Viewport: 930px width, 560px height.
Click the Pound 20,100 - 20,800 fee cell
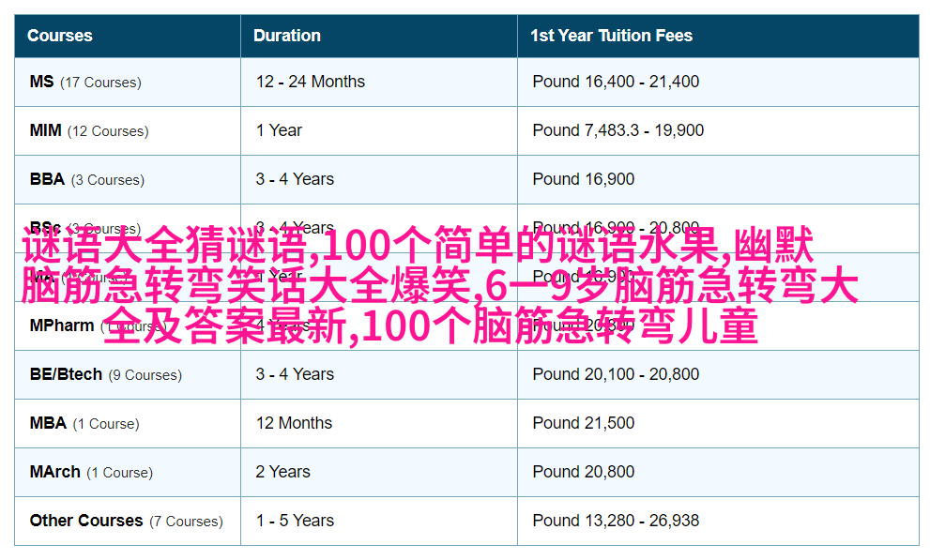616,374
